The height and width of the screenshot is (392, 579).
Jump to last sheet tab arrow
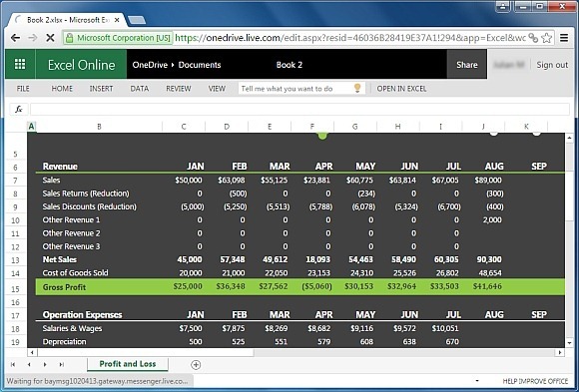[x=61, y=365]
